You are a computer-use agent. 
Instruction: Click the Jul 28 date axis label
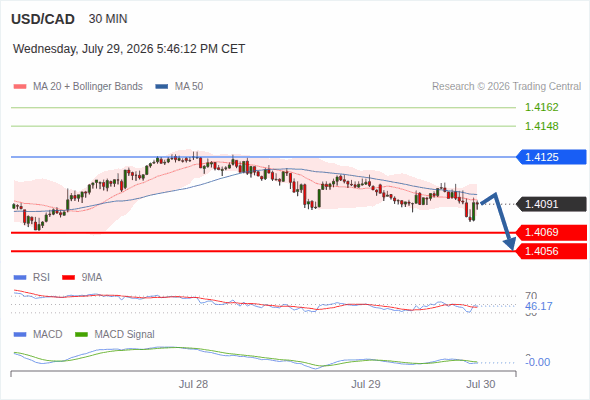point(193,384)
